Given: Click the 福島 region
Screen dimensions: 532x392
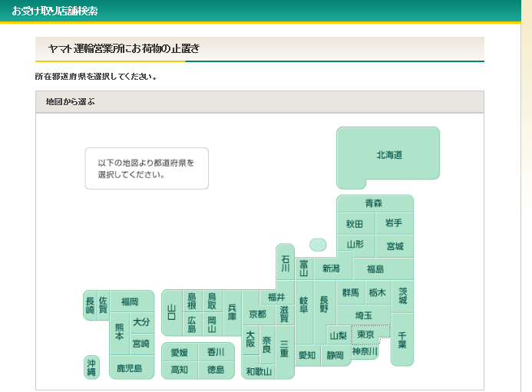Looking at the screenshot, I should [375, 269].
